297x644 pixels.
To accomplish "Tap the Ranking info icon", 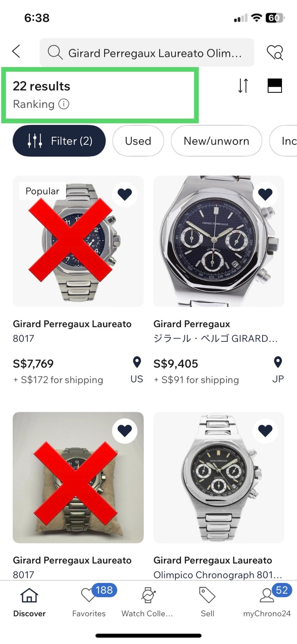I will [64, 104].
